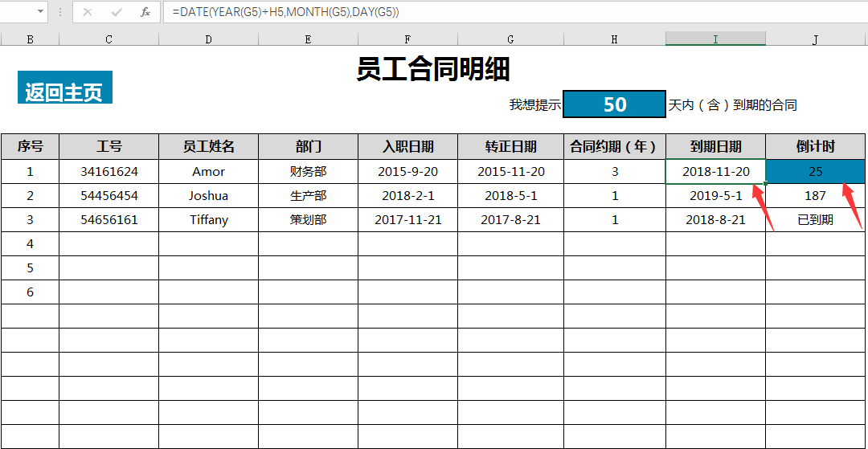Select expiry date cell 2019-5-1
868x449 pixels.
click(716, 196)
